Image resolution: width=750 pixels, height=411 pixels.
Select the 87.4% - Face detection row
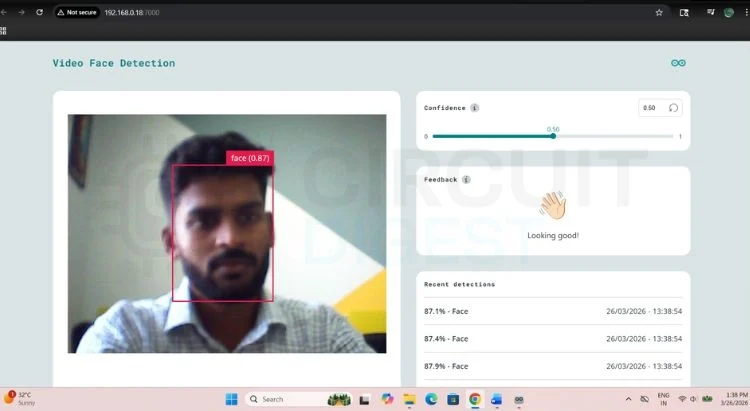(553, 339)
